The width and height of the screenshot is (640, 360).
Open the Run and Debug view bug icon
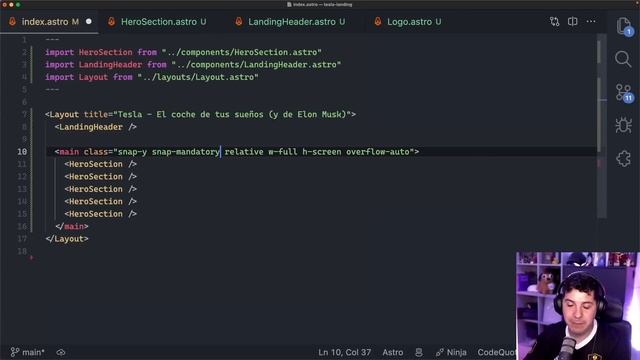pos(623,125)
